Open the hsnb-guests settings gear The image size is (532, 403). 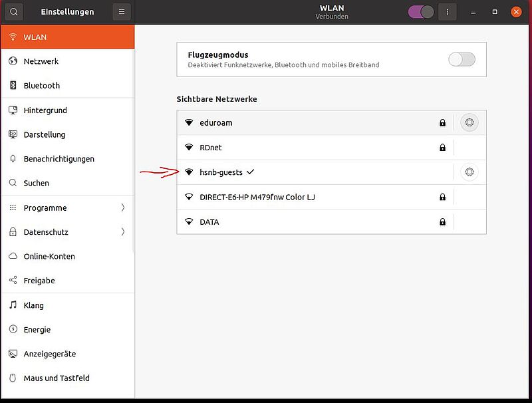469,172
